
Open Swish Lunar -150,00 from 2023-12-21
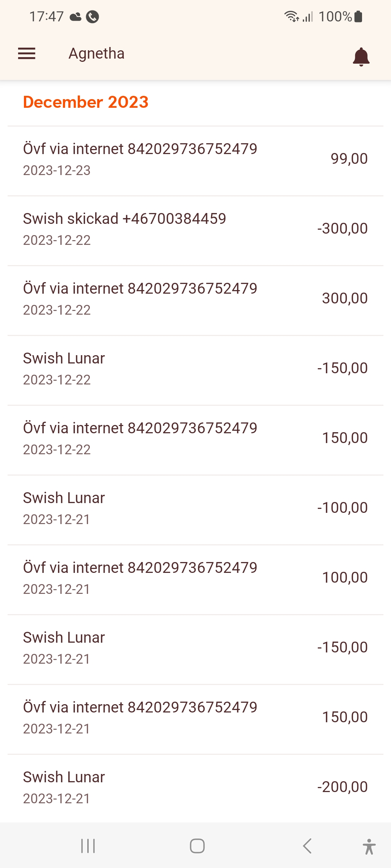(195, 648)
